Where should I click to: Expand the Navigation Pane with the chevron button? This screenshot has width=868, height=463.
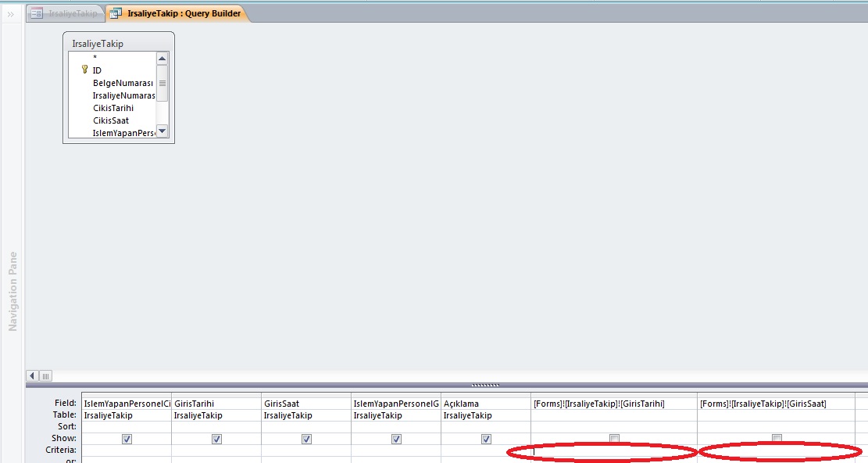11,13
